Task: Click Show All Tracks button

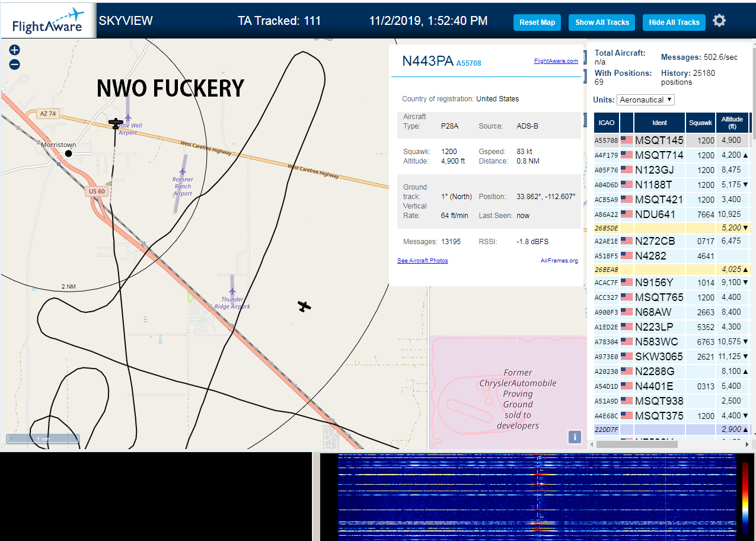Action: [602, 23]
